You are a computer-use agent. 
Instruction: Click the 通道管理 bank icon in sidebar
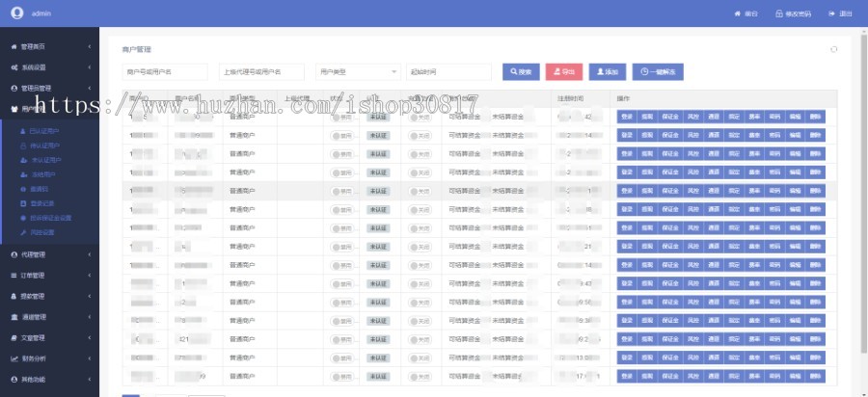(x=14, y=317)
